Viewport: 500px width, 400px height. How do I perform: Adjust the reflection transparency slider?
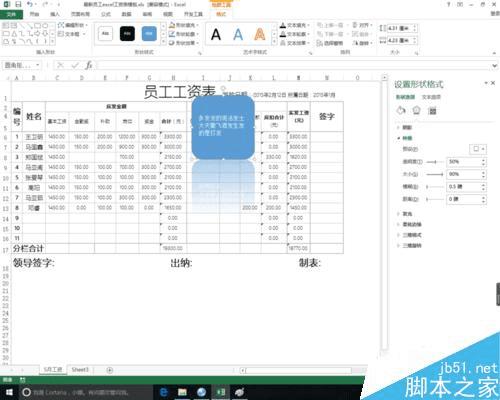point(435,162)
